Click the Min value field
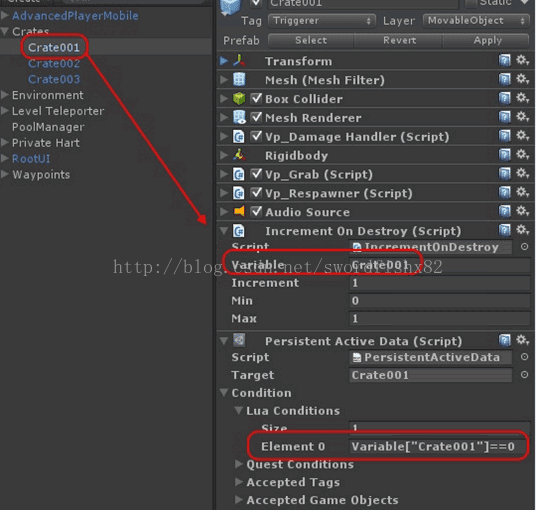Viewport: 536px width, 512px height. pos(439,301)
